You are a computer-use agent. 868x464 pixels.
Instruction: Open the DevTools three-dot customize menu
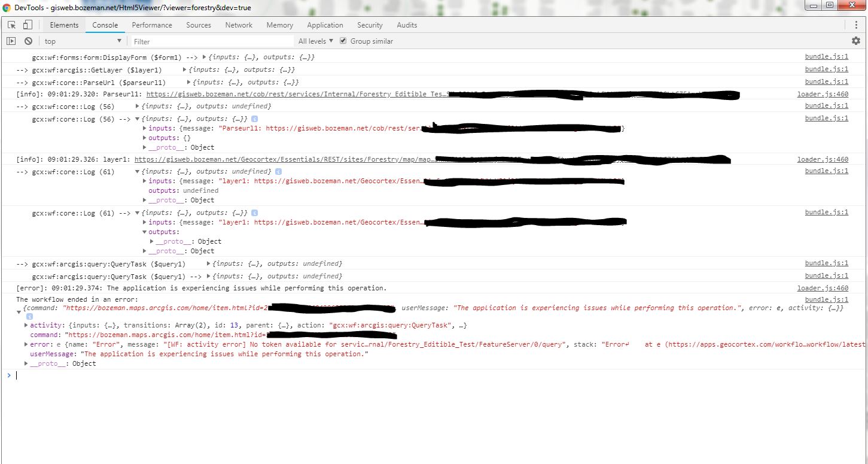point(856,25)
